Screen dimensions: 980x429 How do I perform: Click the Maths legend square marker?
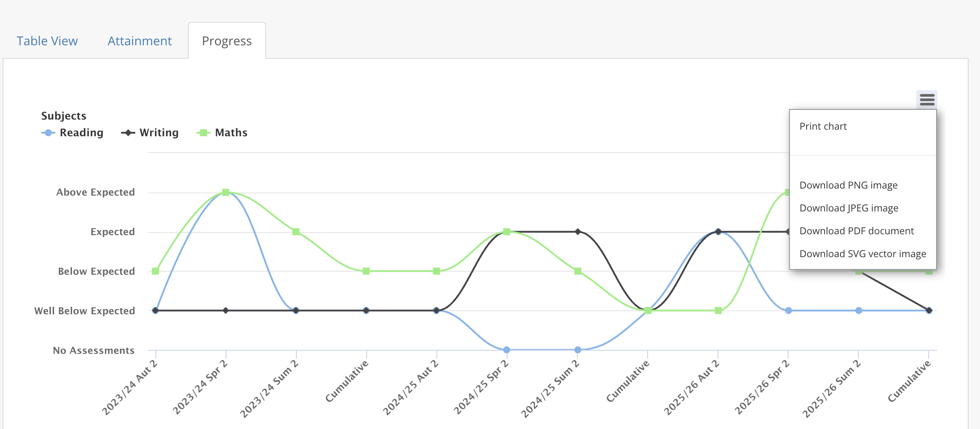pyautogui.click(x=203, y=133)
